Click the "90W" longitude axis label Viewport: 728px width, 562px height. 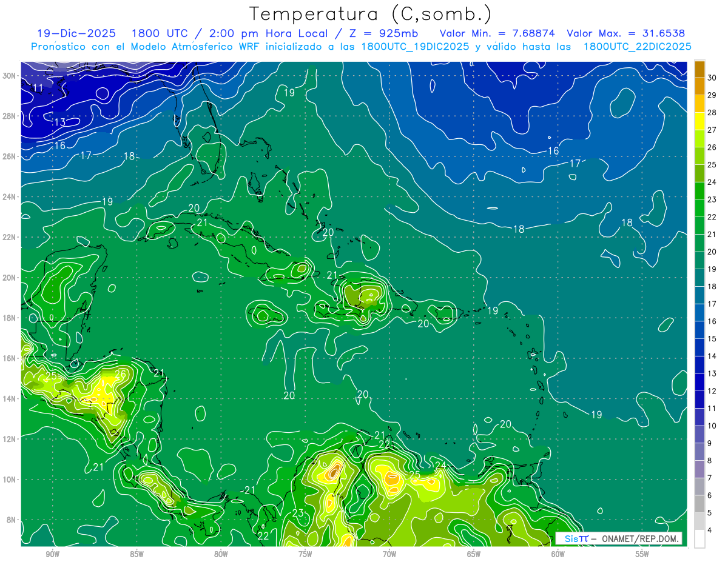coord(53,554)
